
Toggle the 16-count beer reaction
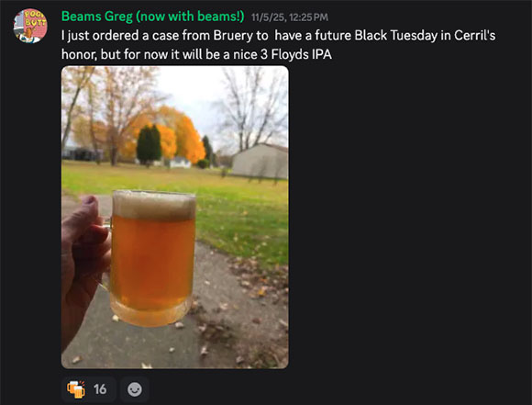[89, 389]
